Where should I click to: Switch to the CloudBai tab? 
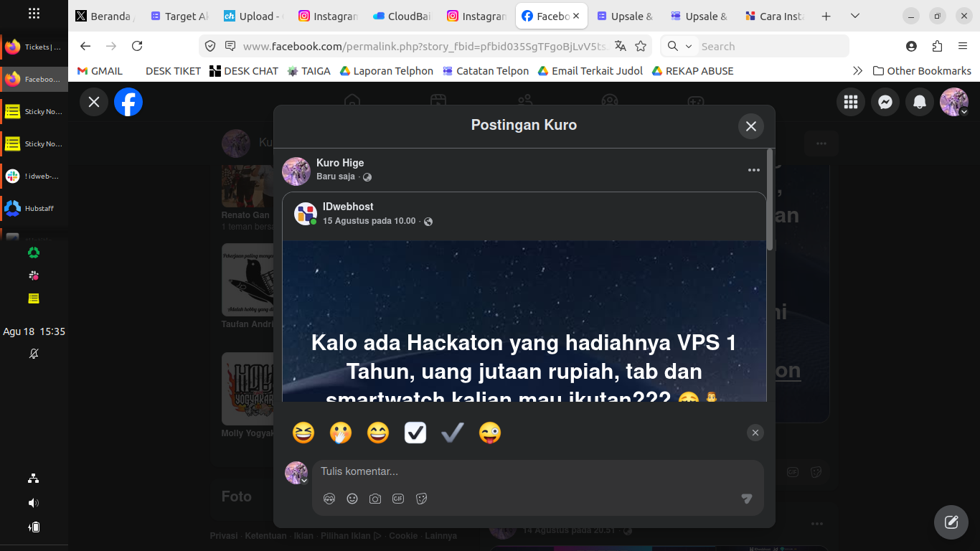[402, 16]
